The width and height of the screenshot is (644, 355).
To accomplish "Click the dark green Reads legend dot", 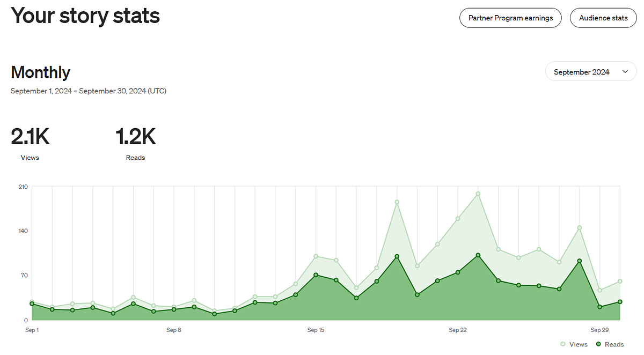I will click(x=599, y=344).
